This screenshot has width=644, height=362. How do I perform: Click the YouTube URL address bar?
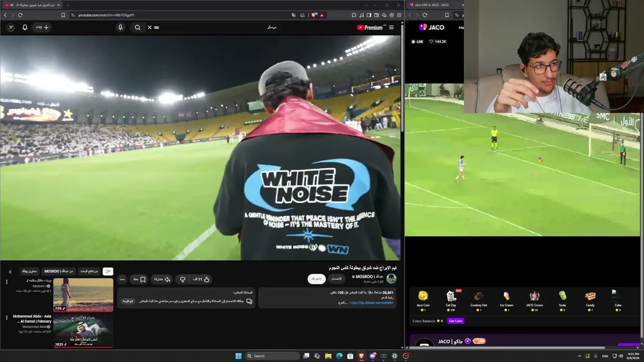[181, 15]
